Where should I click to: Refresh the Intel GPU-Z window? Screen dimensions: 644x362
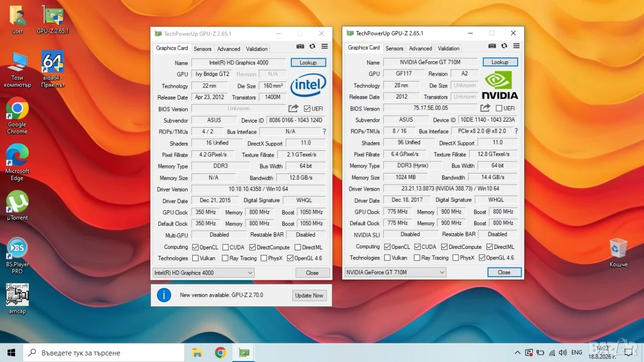(312, 46)
